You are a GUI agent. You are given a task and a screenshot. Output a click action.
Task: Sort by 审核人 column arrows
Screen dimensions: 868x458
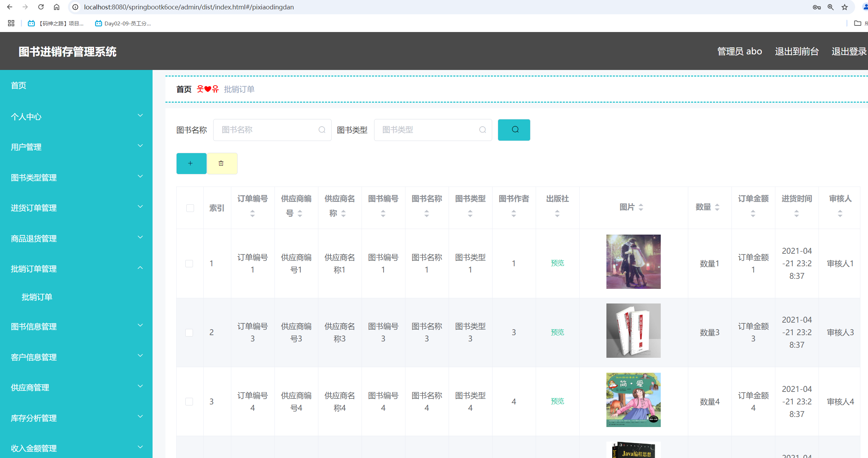(x=840, y=213)
